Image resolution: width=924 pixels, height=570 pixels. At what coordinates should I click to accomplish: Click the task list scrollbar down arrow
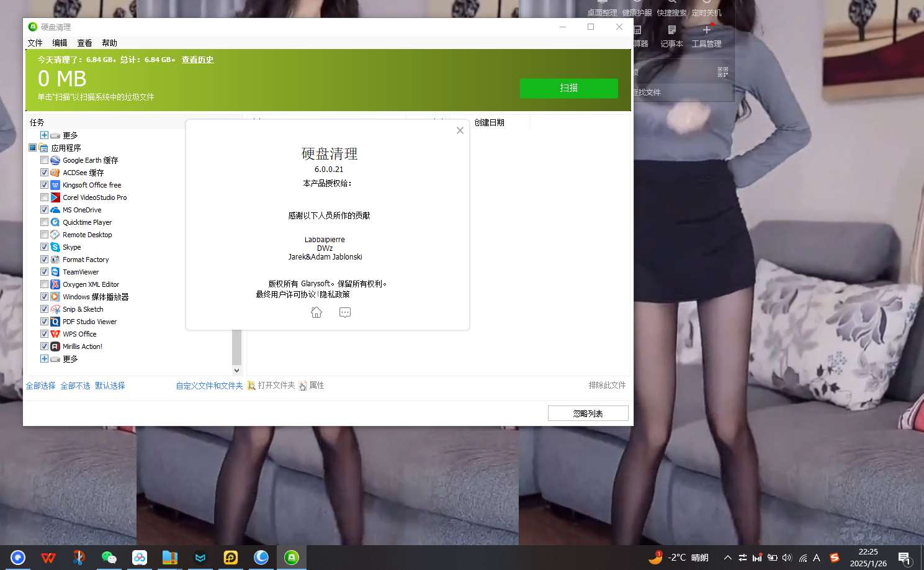pyautogui.click(x=236, y=370)
